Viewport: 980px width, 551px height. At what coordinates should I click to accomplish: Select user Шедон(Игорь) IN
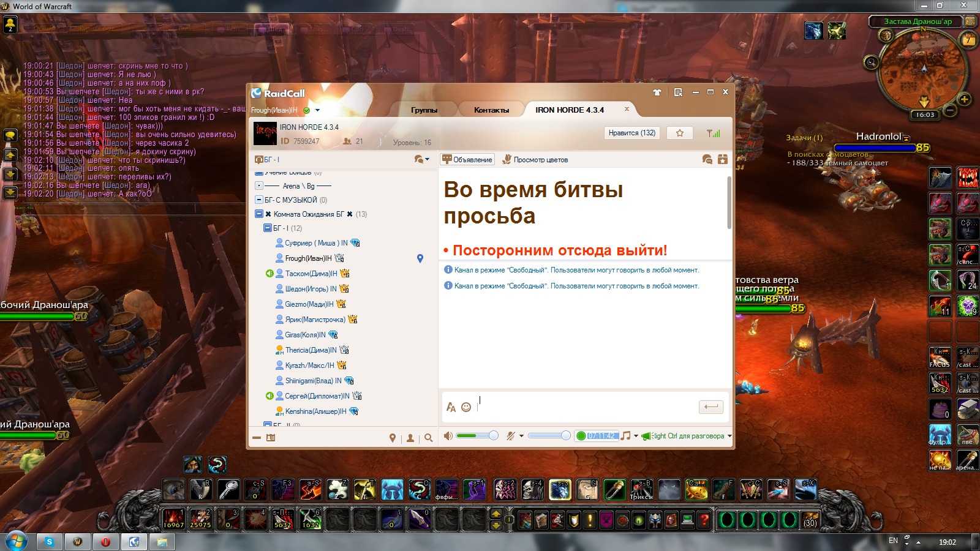311,289
